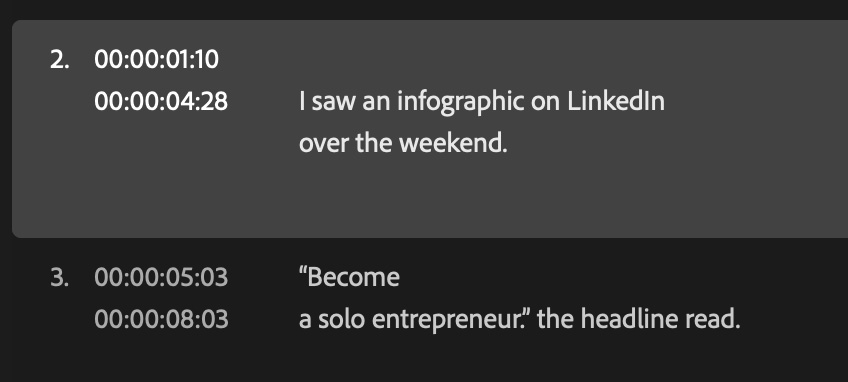Click the word LinkedIn in caption 2
Viewport: 848px width, 382px height.
(616, 101)
